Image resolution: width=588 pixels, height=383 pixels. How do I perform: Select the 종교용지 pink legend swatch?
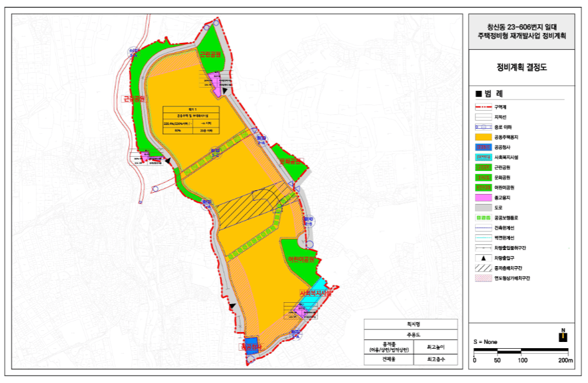coord(484,198)
